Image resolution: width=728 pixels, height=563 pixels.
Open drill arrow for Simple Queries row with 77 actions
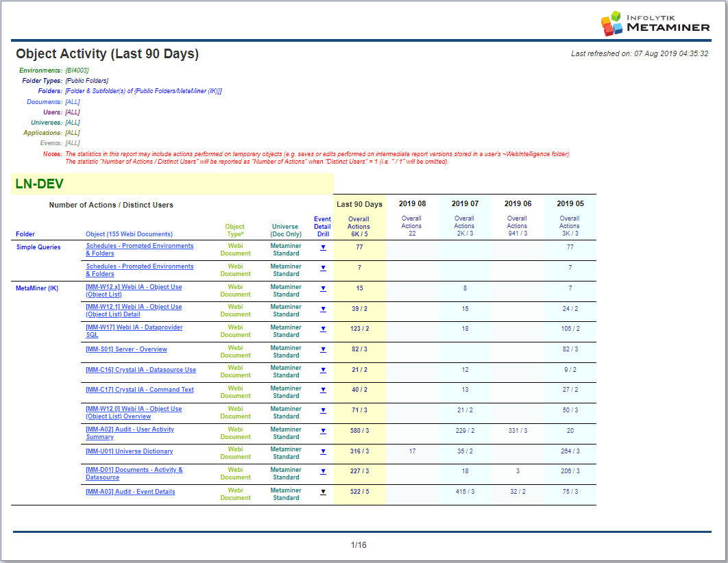click(x=323, y=248)
